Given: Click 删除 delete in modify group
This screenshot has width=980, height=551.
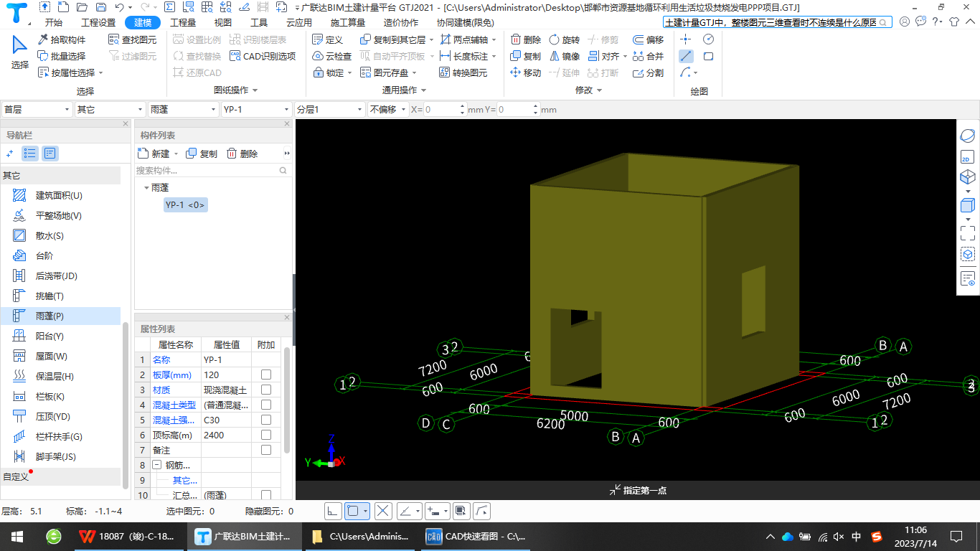Looking at the screenshot, I should (x=526, y=39).
